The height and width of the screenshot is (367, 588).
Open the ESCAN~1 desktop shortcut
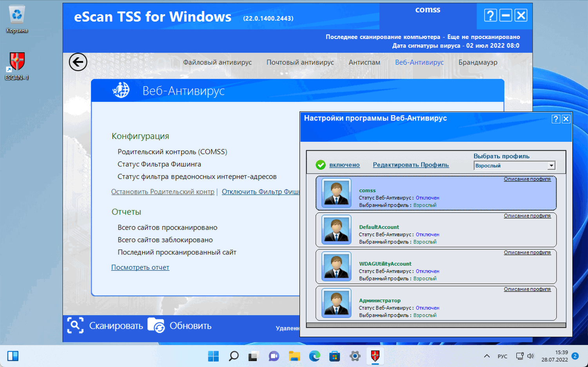point(17,66)
